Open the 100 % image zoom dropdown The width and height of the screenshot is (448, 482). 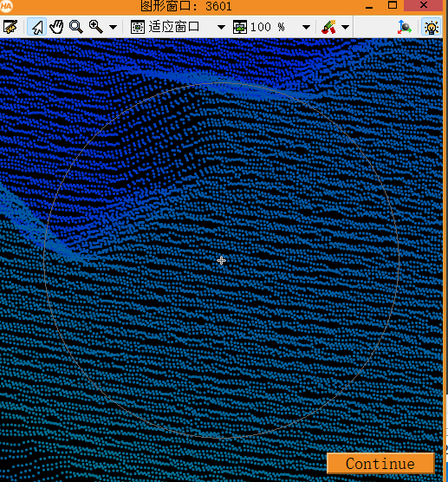pos(306,28)
